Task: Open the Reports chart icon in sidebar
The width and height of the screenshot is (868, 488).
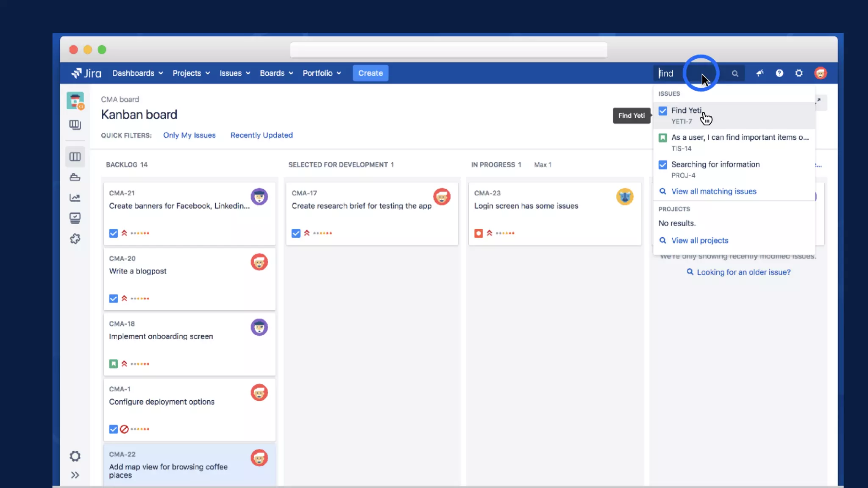Action: pyautogui.click(x=75, y=198)
